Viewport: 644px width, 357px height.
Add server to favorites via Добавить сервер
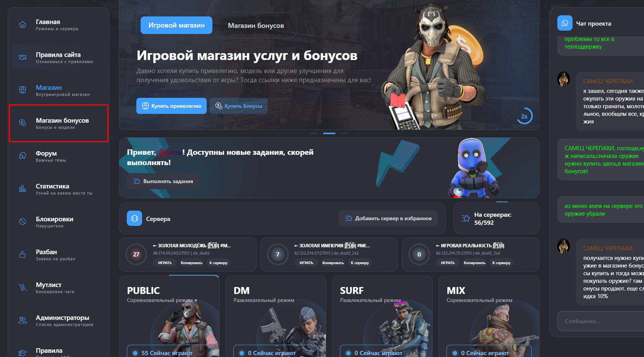[388, 218]
